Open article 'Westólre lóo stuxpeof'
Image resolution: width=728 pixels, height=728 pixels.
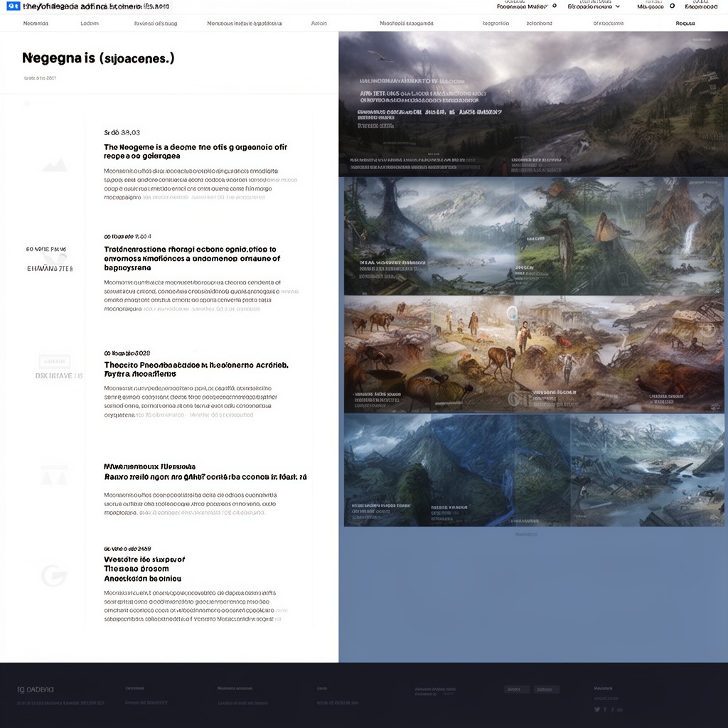coord(144,569)
